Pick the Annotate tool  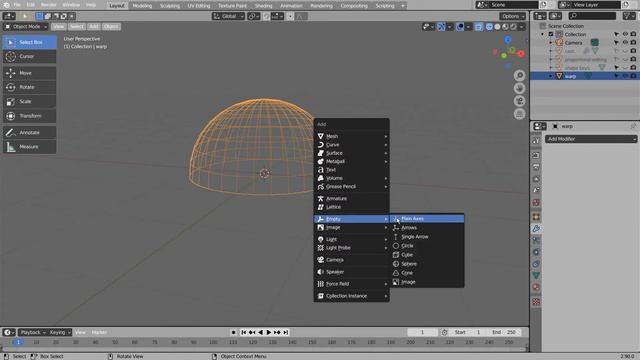click(x=29, y=133)
